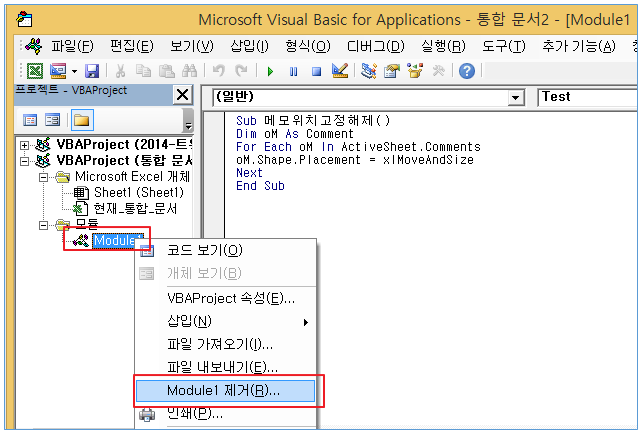Open the Properties Window toolbar icon
Image resolution: width=644 pixels, height=436 pixels.
(392, 71)
